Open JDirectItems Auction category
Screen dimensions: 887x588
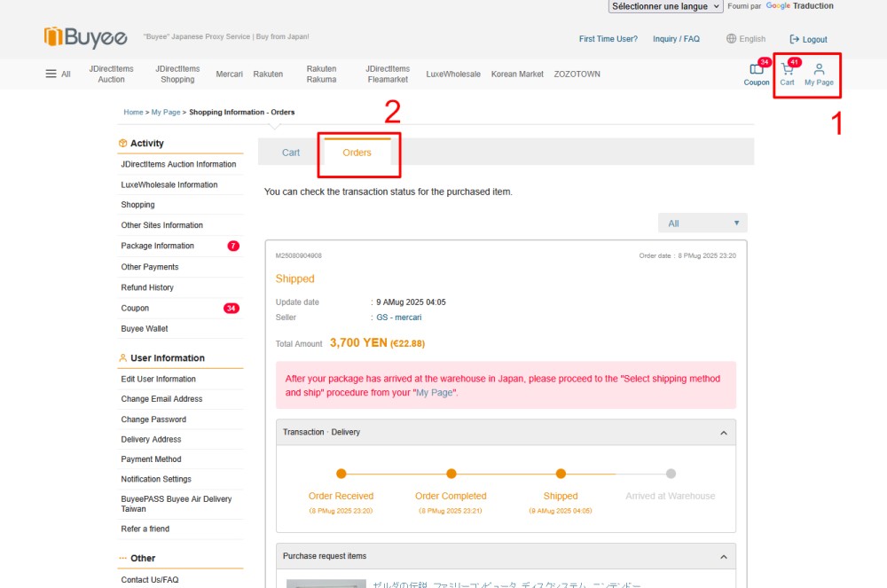(x=111, y=74)
